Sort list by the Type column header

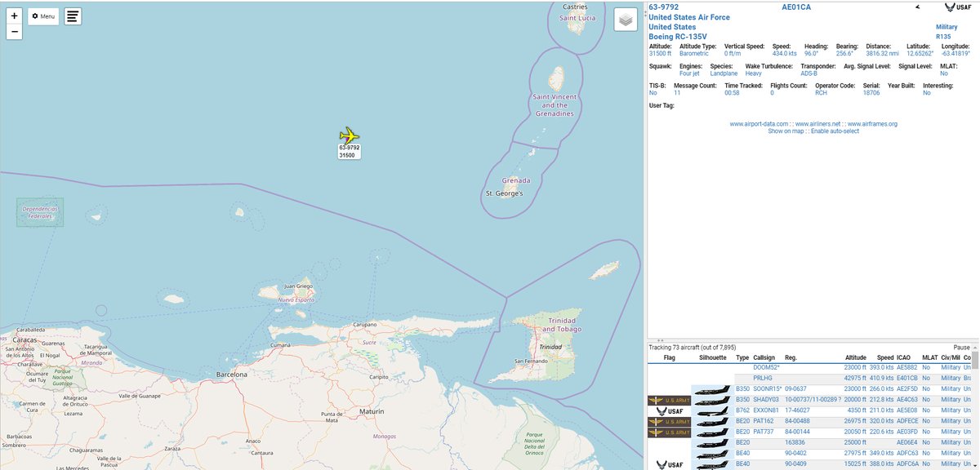click(x=742, y=358)
